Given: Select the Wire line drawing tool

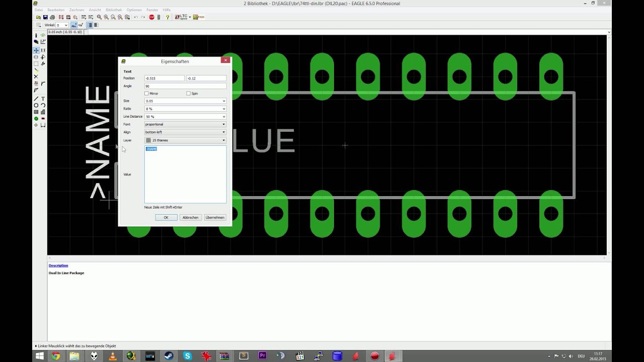Looking at the screenshot, I should 36,99.
